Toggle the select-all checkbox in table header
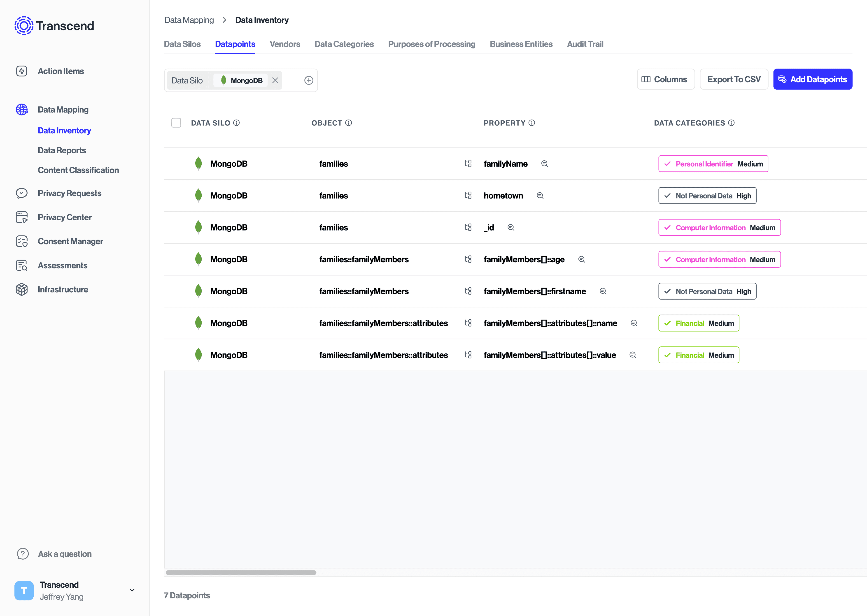 click(x=176, y=122)
